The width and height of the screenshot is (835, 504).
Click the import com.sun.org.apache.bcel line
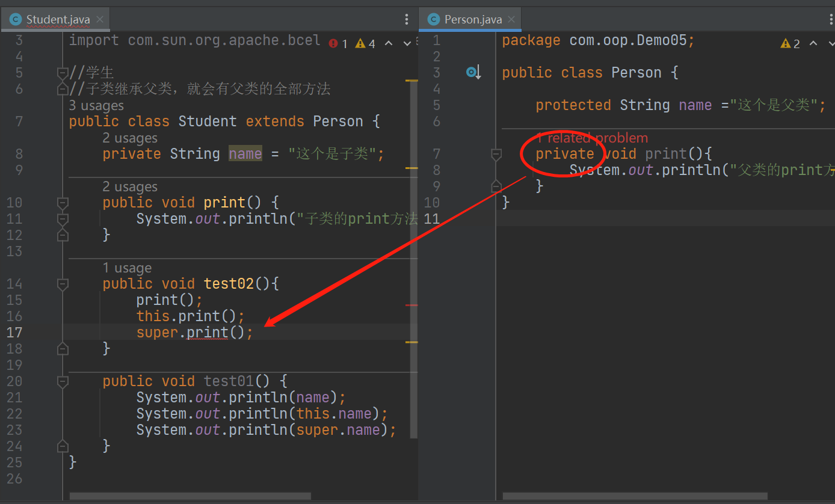tap(195, 40)
